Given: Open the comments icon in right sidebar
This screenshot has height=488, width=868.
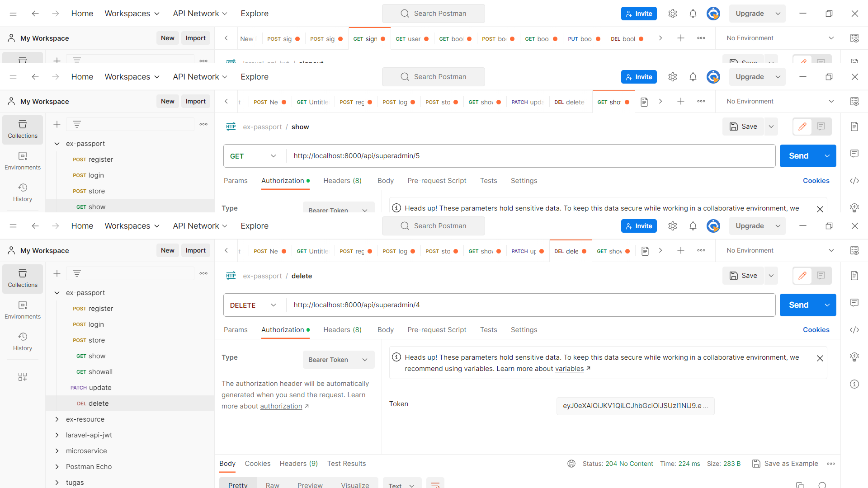Looking at the screenshot, I should pos(854,303).
